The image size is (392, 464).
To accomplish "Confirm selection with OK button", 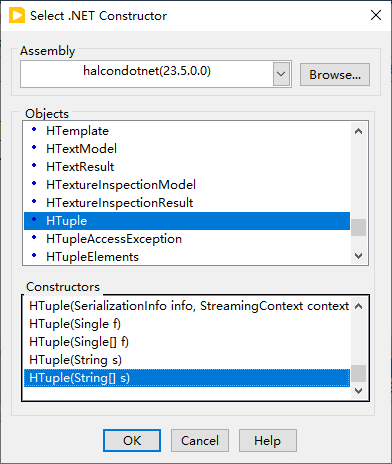I will 132,441.
